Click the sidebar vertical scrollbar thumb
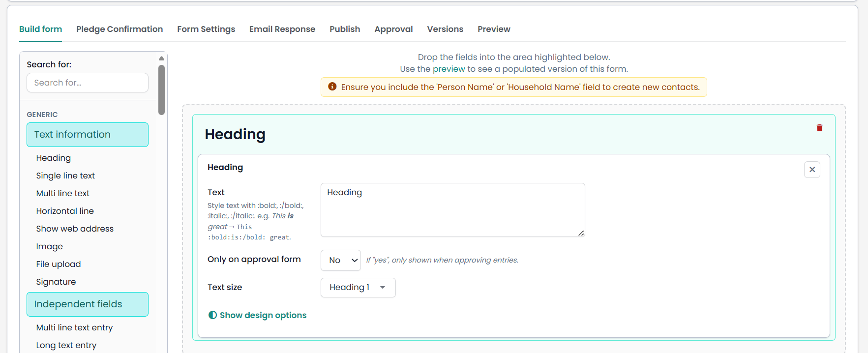Screen dimensions: 868x353 pyautogui.click(x=161, y=90)
